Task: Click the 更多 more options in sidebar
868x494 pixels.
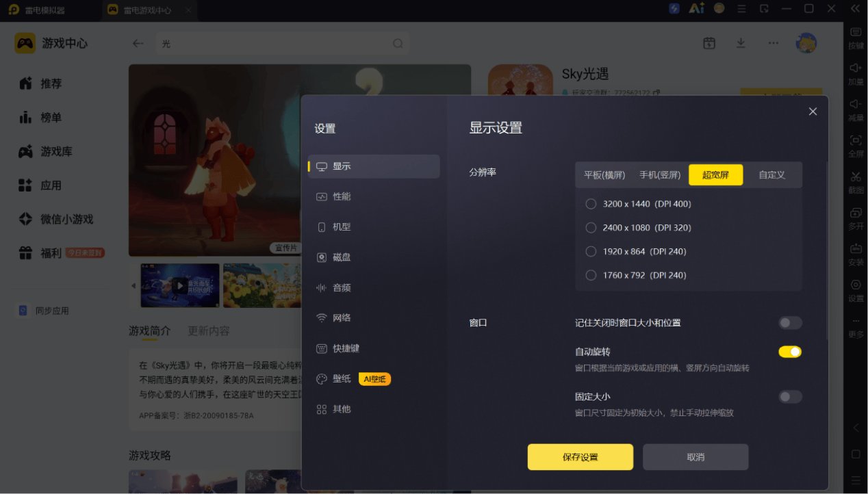Action: pyautogui.click(x=856, y=327)
